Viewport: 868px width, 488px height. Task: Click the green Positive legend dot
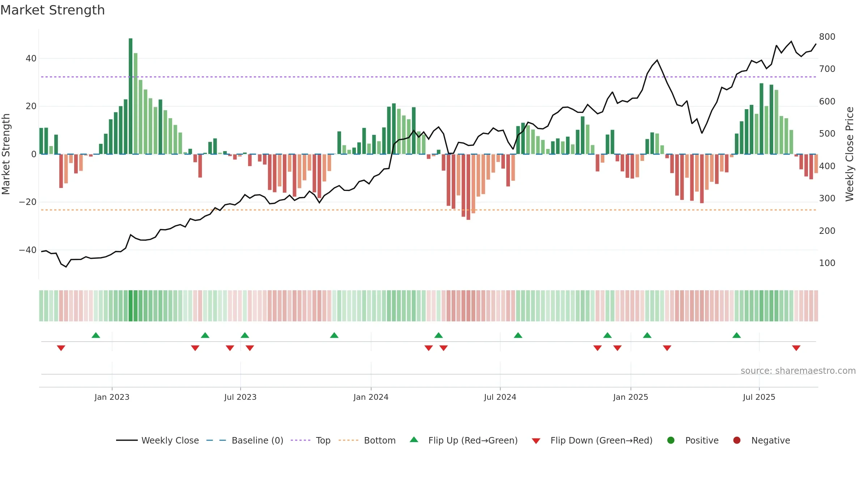coord(671,440)
